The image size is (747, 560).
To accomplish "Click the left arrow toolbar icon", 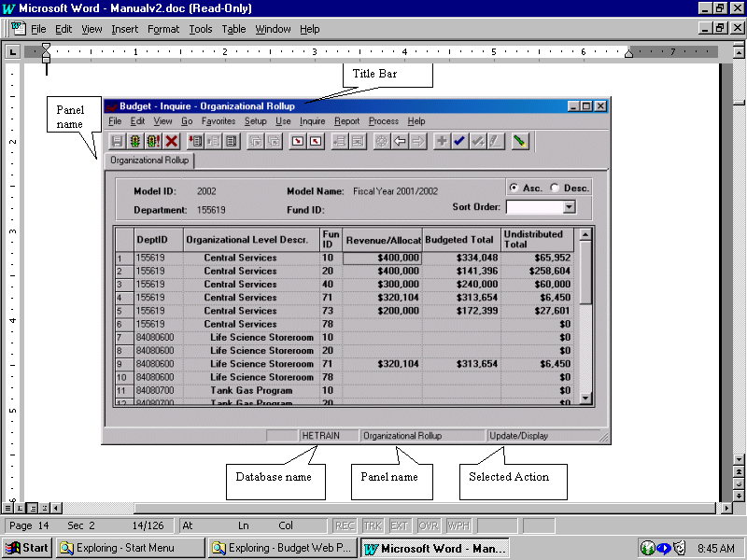I will [401, 141].
